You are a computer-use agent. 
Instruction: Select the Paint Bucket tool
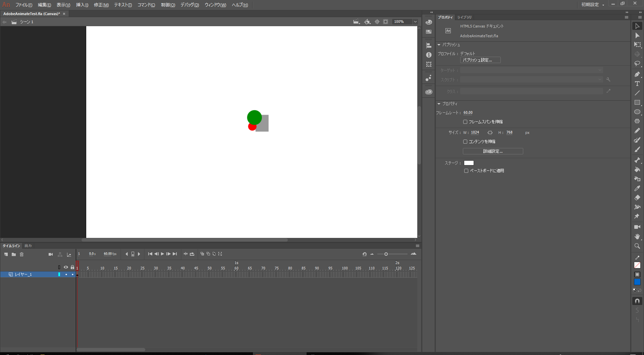(637, 169)
